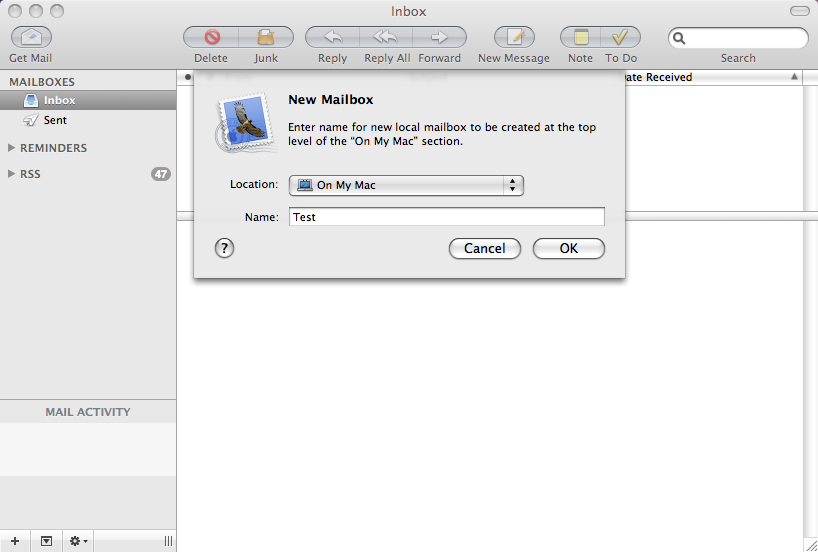
Task: Click the mailbox Name text field
Action: [446, 217]
